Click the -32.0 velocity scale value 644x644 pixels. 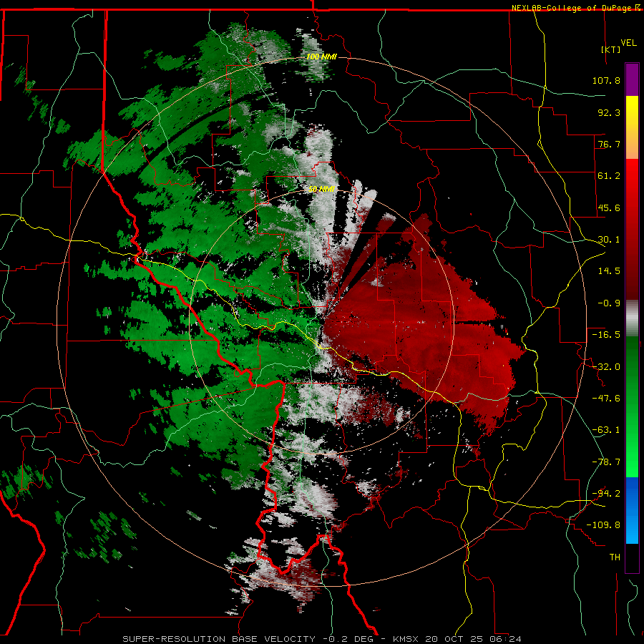click(x=606, y=367)
